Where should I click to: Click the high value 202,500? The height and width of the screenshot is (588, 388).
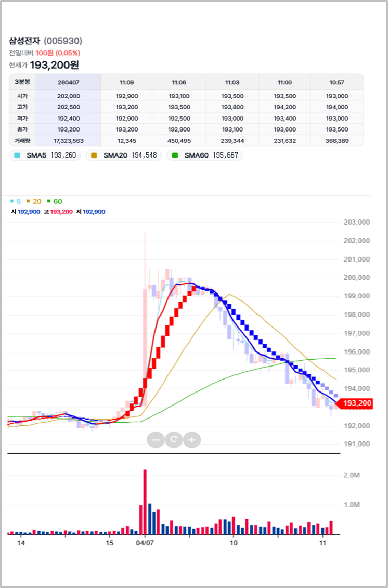(x=68, y=107)
